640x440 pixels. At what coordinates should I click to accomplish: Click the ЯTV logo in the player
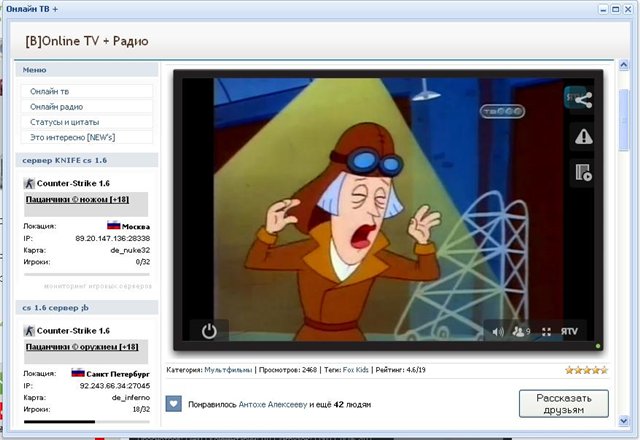click(x=569, y=331)
